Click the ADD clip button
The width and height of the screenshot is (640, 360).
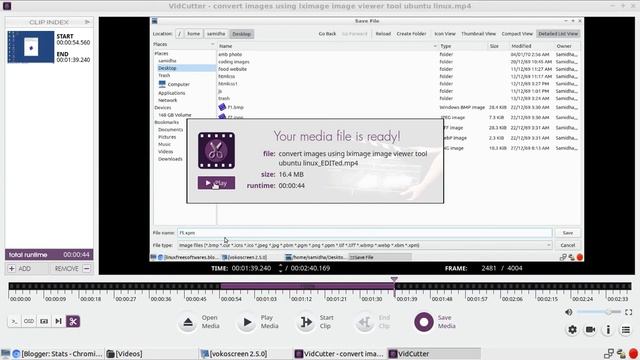click(20, 269)
